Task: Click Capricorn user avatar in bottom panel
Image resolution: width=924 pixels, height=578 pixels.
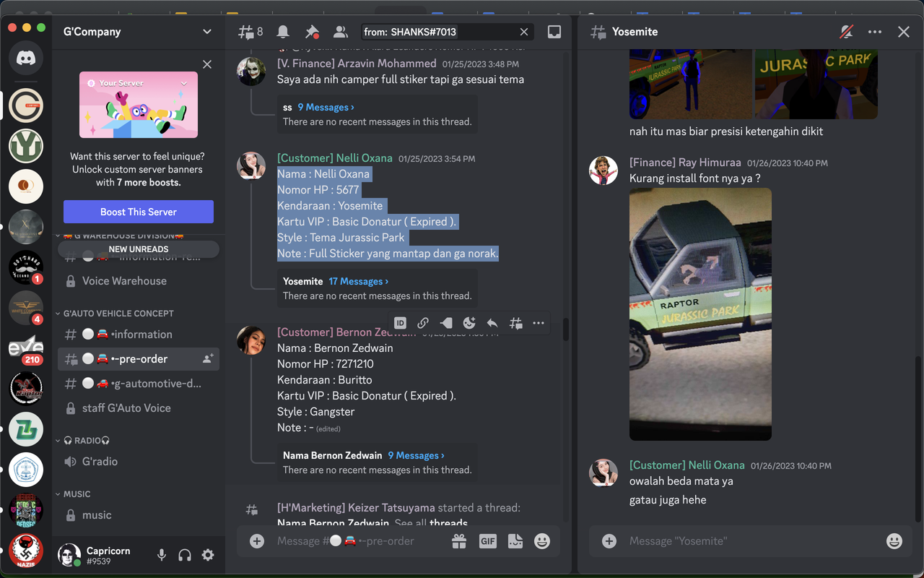Action: (x=69, y=555)
